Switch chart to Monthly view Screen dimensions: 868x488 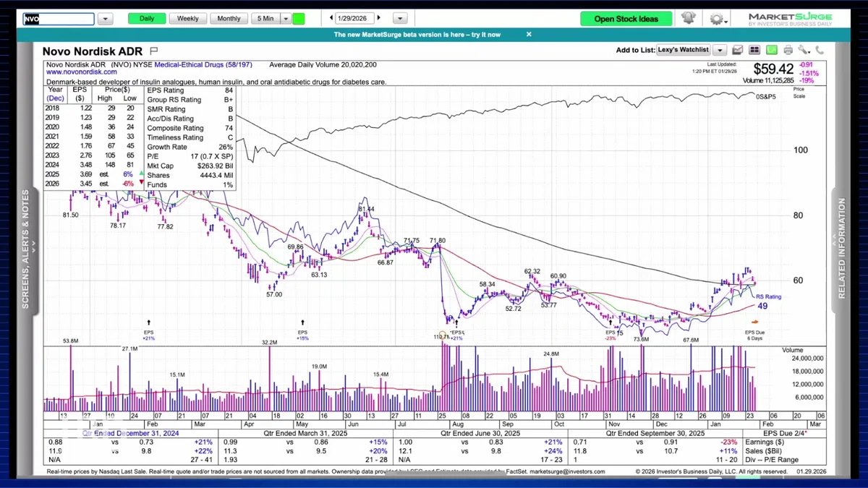click(229, 19)
